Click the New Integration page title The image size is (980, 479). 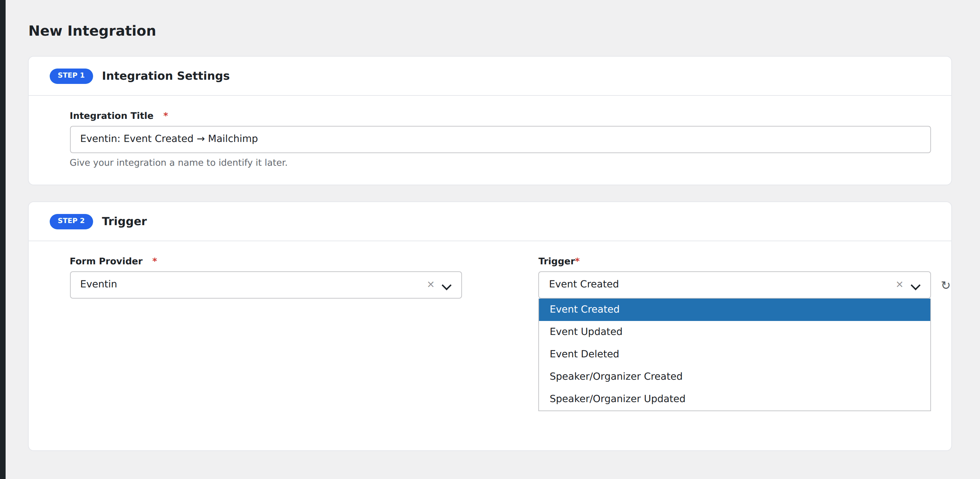tap(92, 31)
